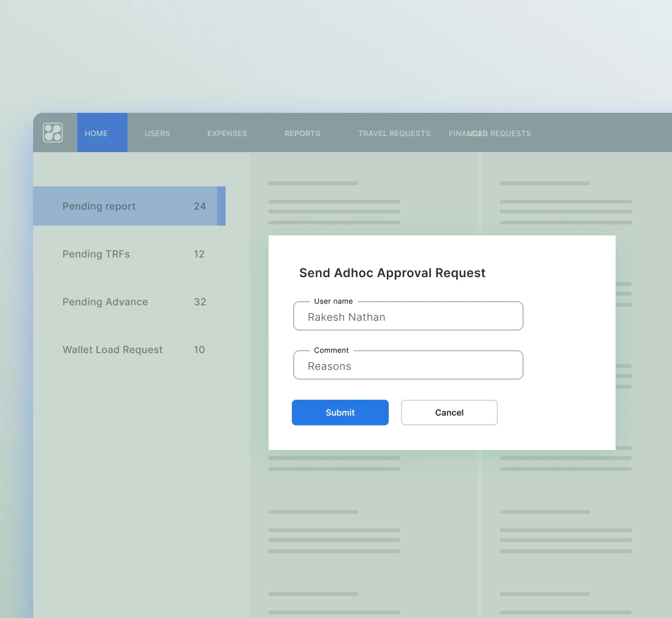The image size is (672, 618).
Task: Open the EXPENSES section
Action: 227,133
